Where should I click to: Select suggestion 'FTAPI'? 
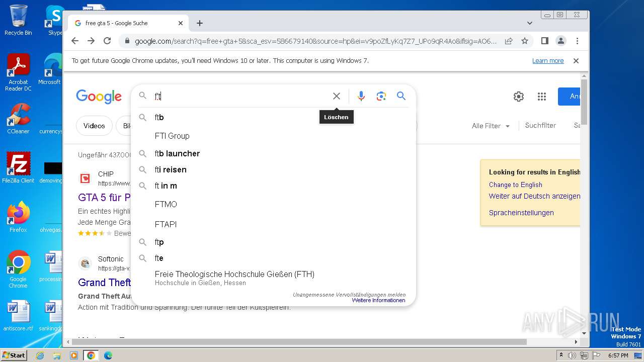pyautogui.click(x=273, y=224)
